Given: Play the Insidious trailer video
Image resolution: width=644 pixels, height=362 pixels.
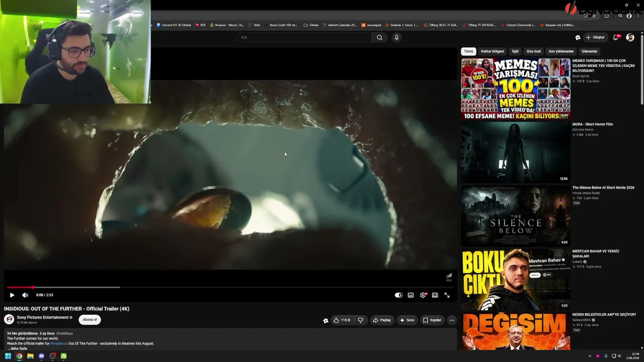Looking at the screenshot, I should [12, 295].
